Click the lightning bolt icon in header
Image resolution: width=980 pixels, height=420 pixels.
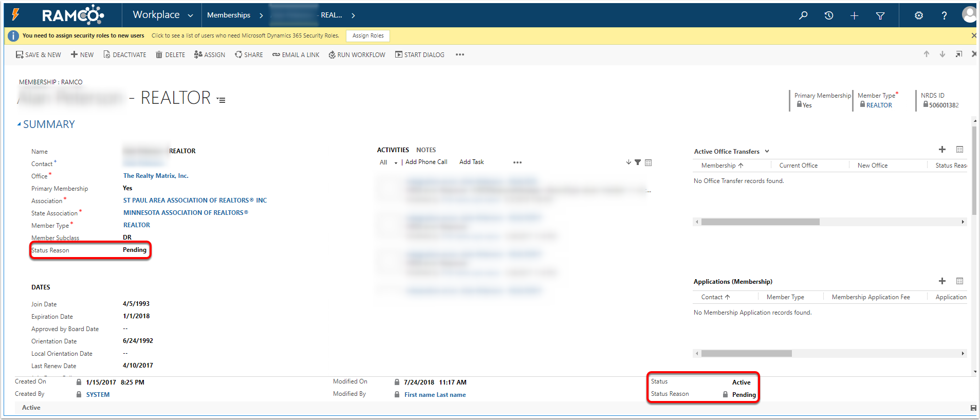click(16, 14)
